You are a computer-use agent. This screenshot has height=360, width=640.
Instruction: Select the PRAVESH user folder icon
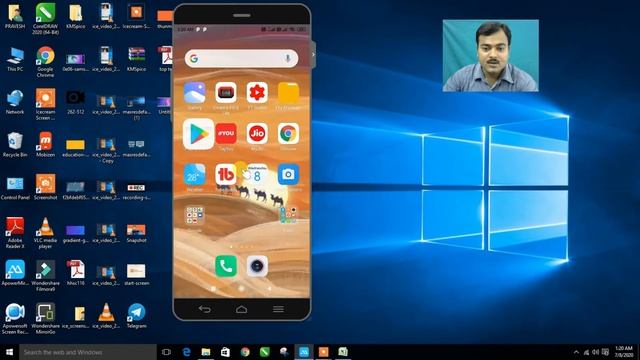coord(15,16)
